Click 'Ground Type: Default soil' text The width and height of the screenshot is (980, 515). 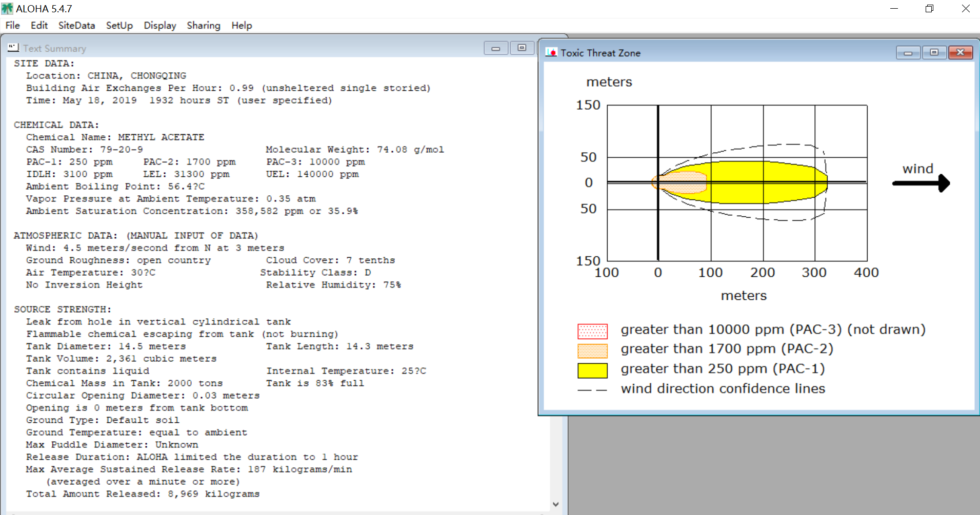[103, 420]
